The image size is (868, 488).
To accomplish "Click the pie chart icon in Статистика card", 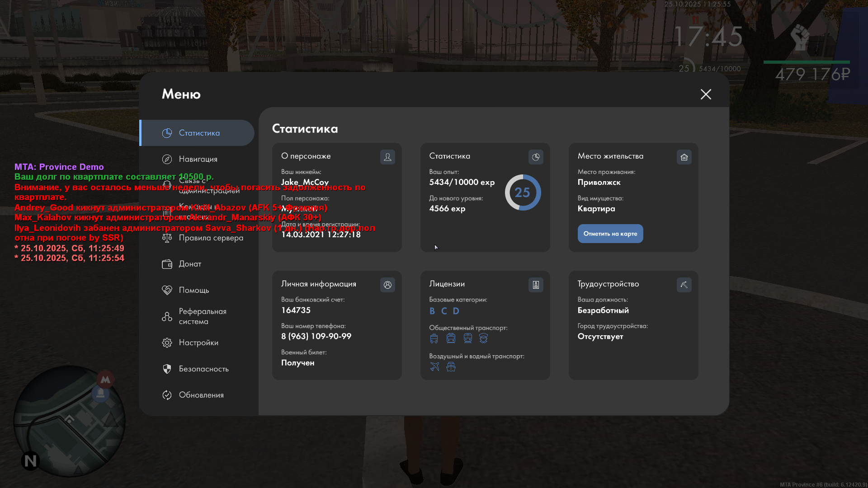I will [x=536, y=157].
